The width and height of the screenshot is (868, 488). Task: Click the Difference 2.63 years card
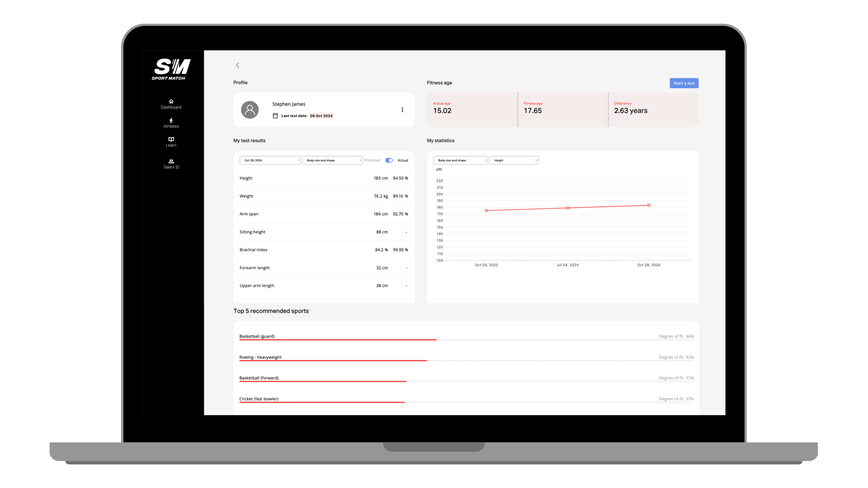[x=653, y=110]
